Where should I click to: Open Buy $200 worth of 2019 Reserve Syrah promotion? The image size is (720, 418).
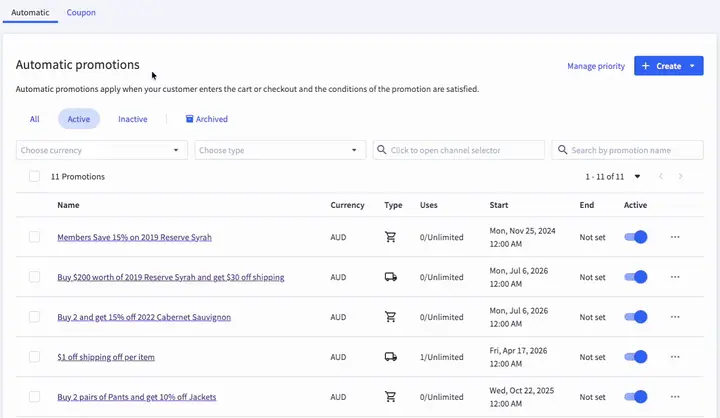tap(171, 277)
